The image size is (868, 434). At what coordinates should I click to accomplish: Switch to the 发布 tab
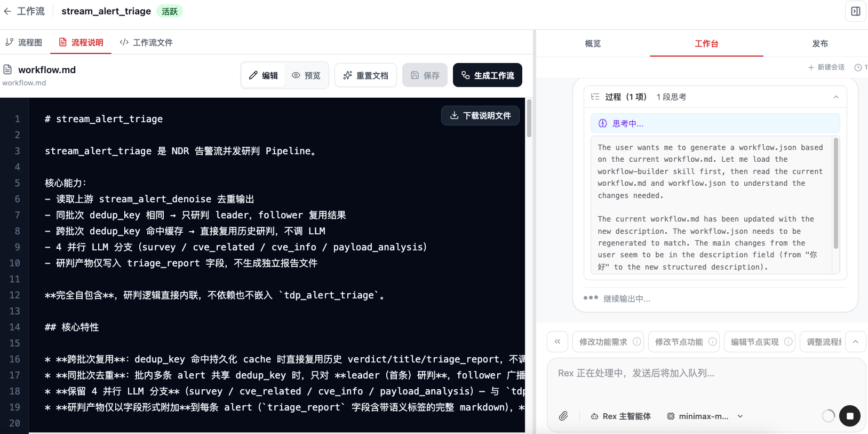[x=820, y=43]
